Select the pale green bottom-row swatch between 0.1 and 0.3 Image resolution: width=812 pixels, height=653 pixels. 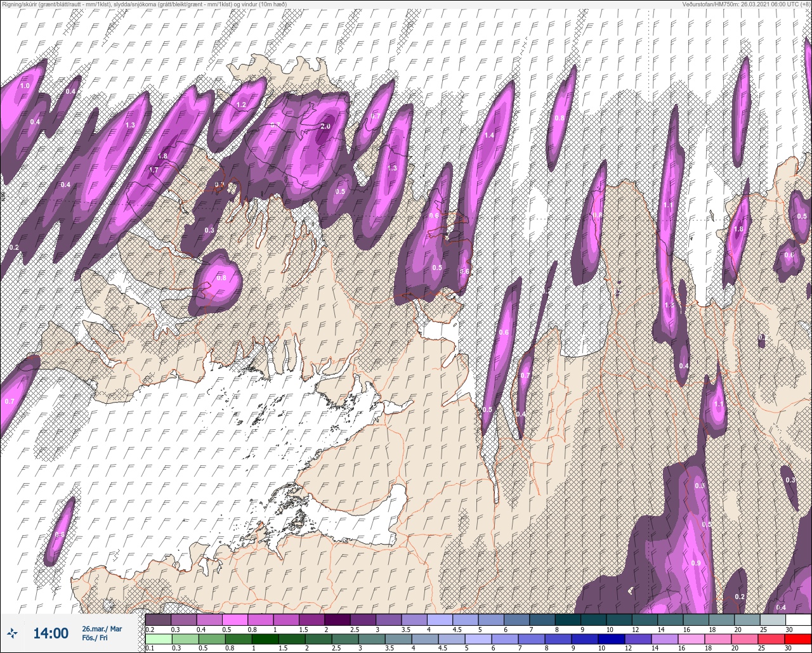[x=158, y=638]
